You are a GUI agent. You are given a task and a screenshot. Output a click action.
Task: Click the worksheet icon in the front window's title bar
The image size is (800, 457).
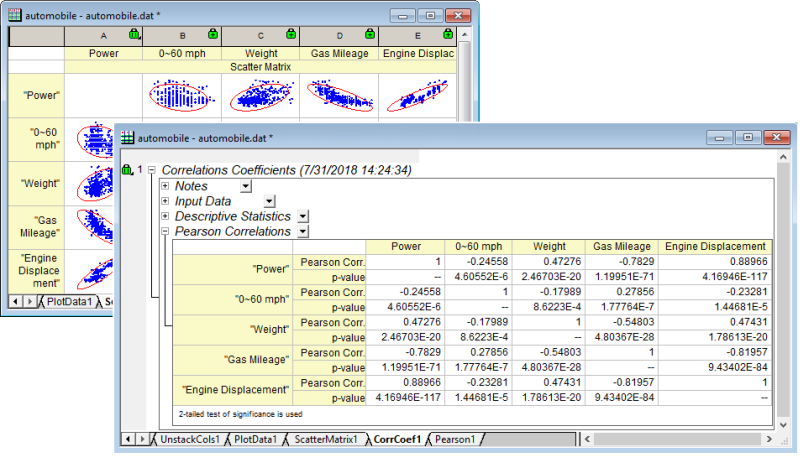coord(128,138)
